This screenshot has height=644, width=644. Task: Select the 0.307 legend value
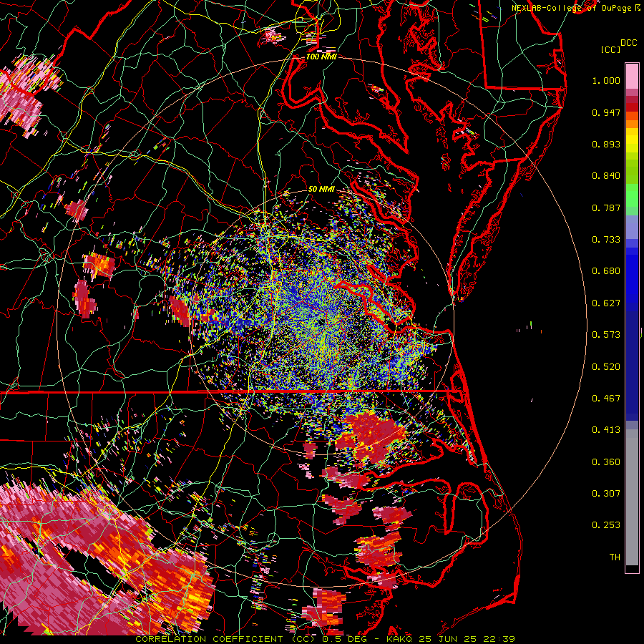(606, 494)
